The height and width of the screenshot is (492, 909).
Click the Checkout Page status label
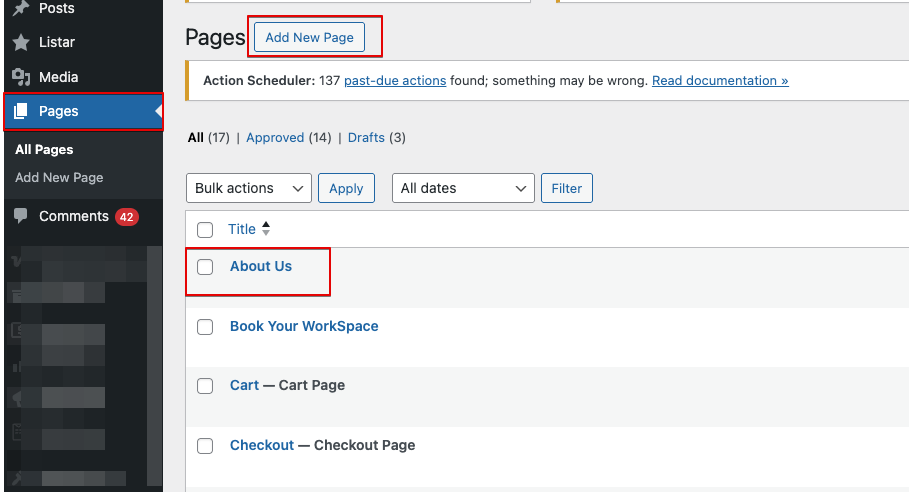[364, 445]
